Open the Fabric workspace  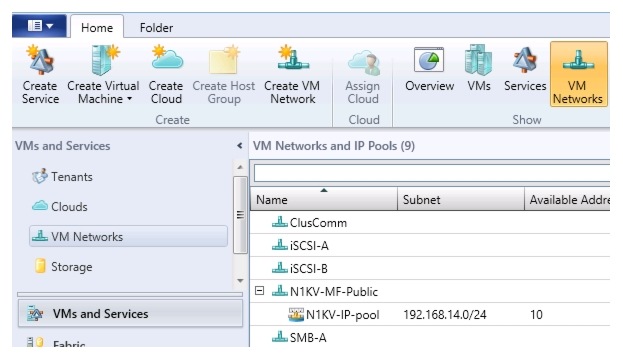[x=130, y=341]
